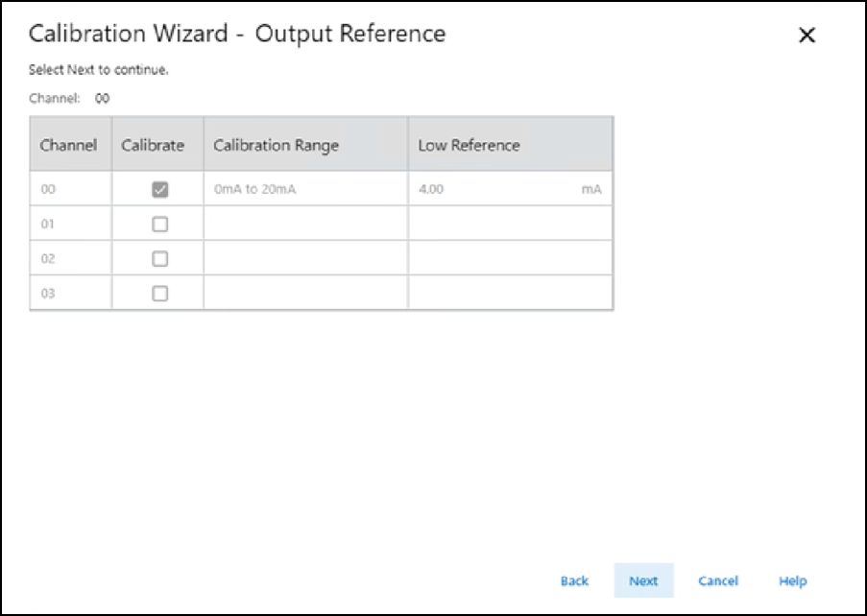Image resolution: width=867 pixels, height=616 pixels.
Task: Select the channel 00 row label
Action: 49,190
